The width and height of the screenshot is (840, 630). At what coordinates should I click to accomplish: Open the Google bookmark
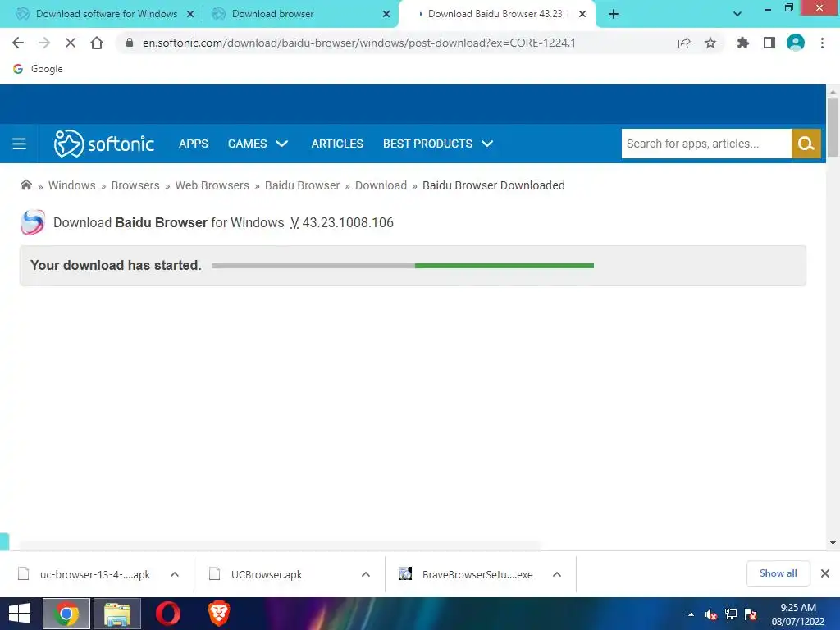click(x=38, y=69)
